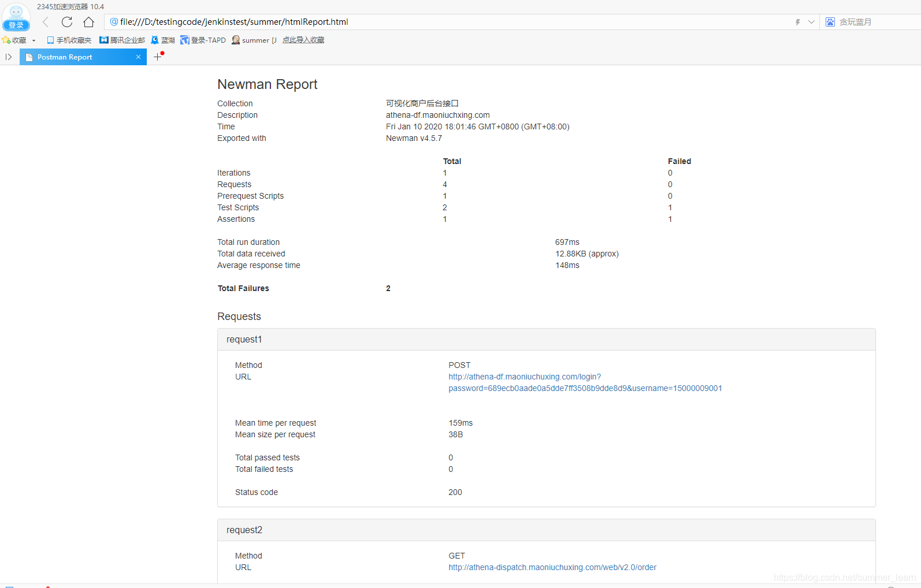Viewport: 921px width, 588px height.
Task: Click the 手机收藏夹 phone icon
Action: (50, 40)
